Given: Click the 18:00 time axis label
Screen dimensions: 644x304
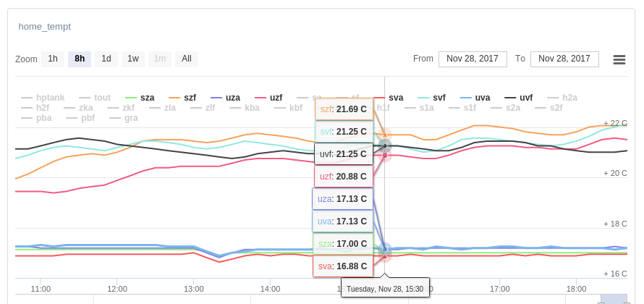Looking at the screenshot, I should 576,289.
